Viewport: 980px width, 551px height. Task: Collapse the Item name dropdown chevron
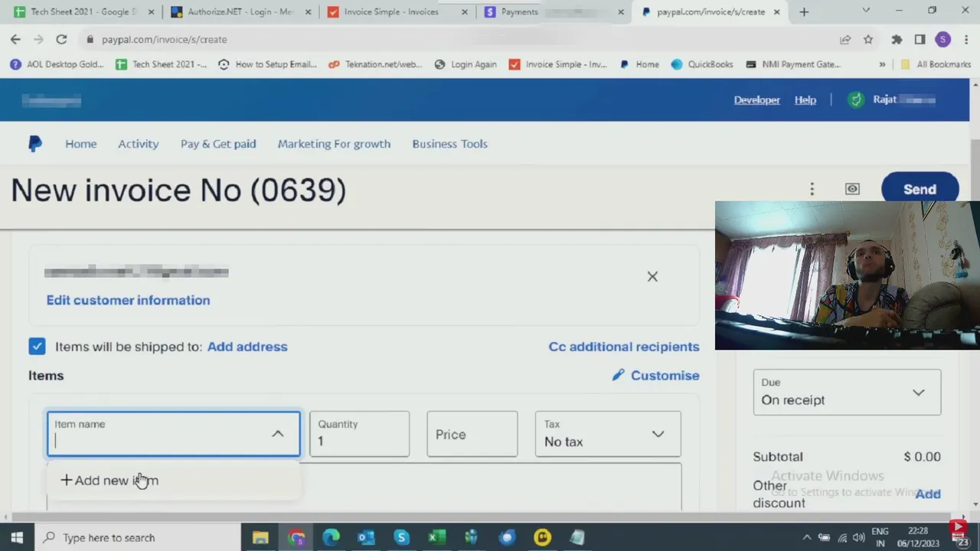pyautogui.click(x=277, y=434)
